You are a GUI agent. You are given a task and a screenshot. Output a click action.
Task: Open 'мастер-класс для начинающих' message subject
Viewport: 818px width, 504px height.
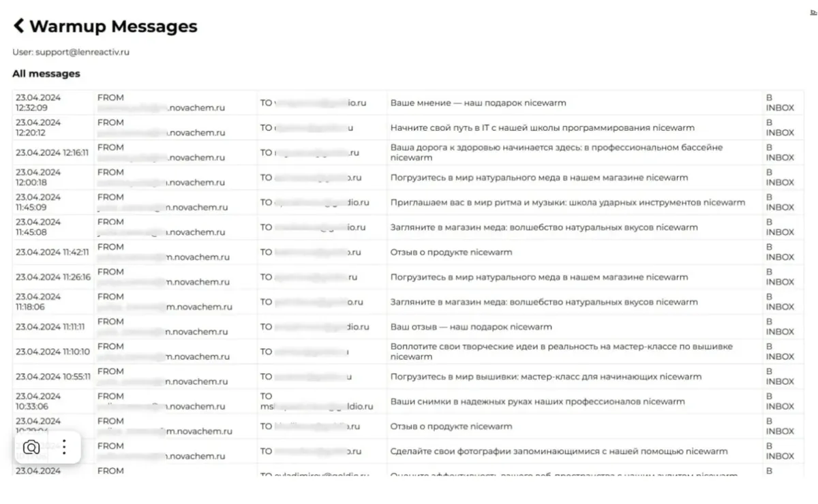[x=546, y=377]
